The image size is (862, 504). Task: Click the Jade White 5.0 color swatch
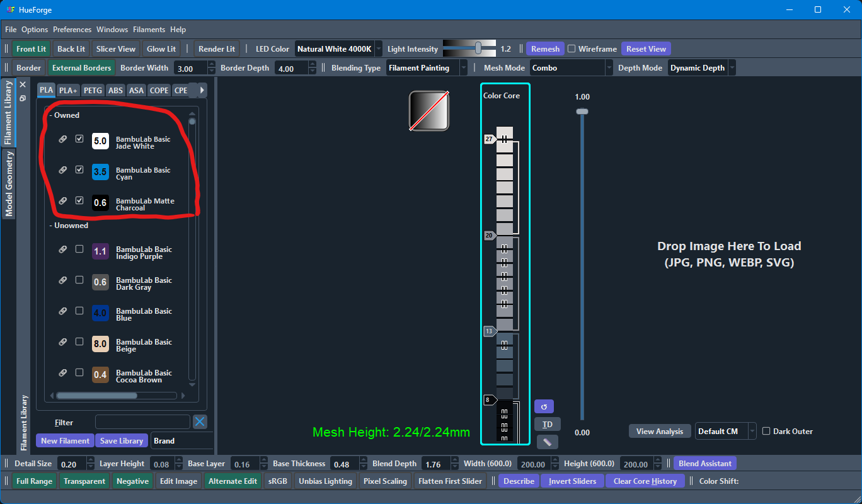pos(100,141)
